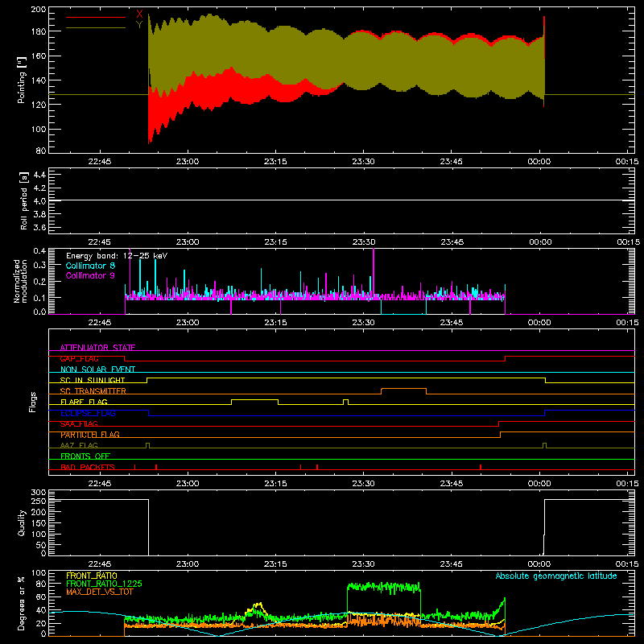This screenshot has width=644, height=644.
Task: Click 23:15 time label under Pointing plot
Action: [x=275, y=162]
